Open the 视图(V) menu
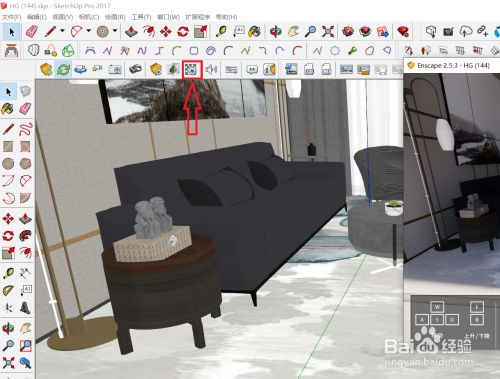Viewport: 500px width, 379px height. 63,17
